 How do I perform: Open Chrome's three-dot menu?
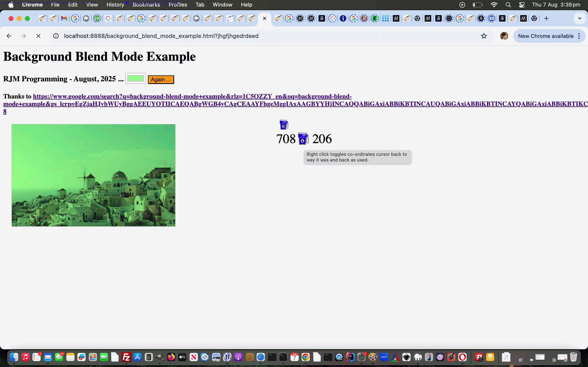point(579,36)
